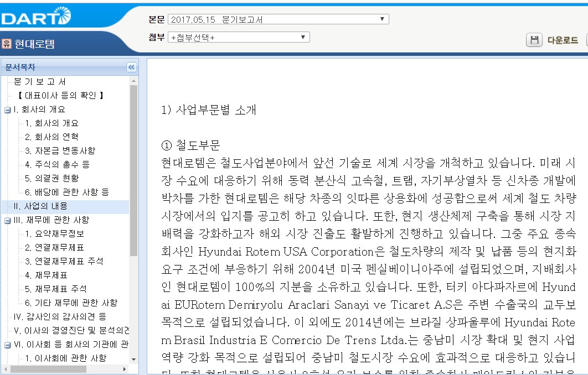Select II. 사업의 내용 in table of contents
The width and height of the screenshot is (588, 375).
(x=40, y=206)
